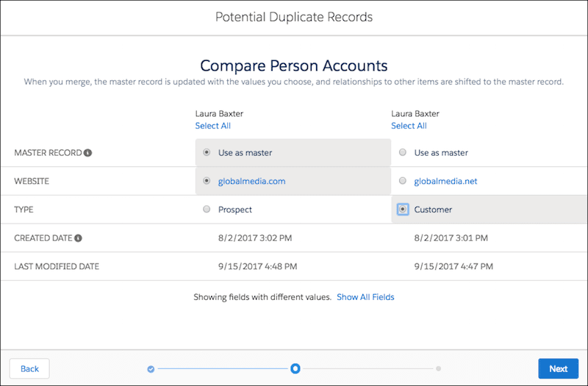Select the Customer type radio button
The image size is (588, 386).
(403, 210)
